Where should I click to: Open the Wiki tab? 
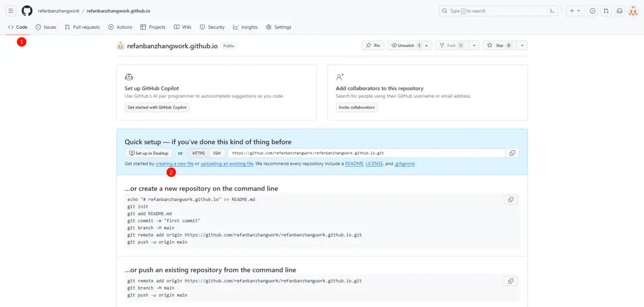point(182,27)
